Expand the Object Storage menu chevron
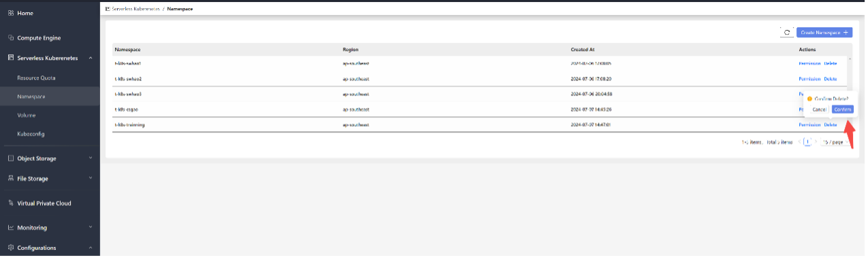 coord(91,158)
